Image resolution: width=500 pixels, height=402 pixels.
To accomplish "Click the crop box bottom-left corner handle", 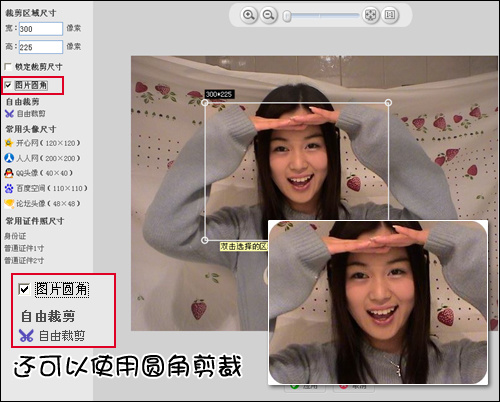I will [x=205, y=240].
